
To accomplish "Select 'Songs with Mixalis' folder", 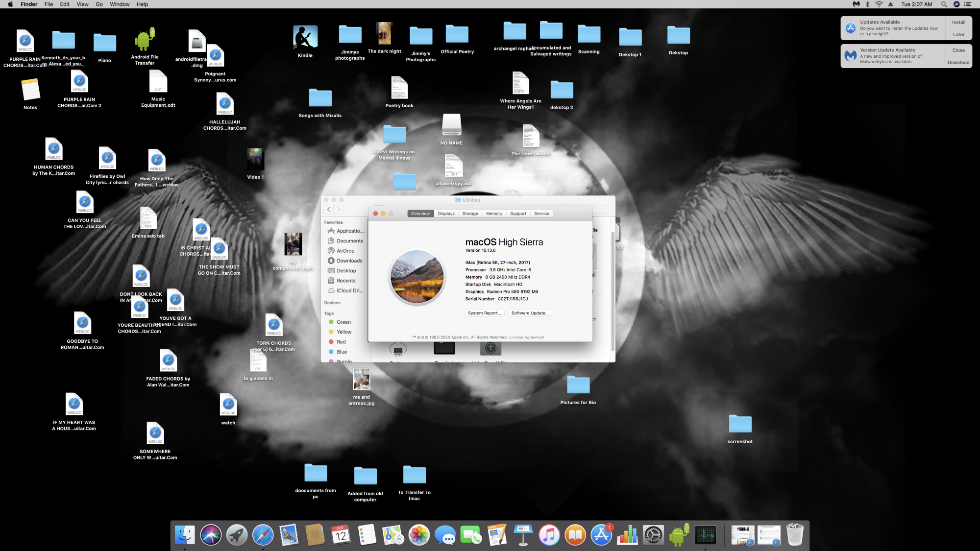I will coord(320,98).
